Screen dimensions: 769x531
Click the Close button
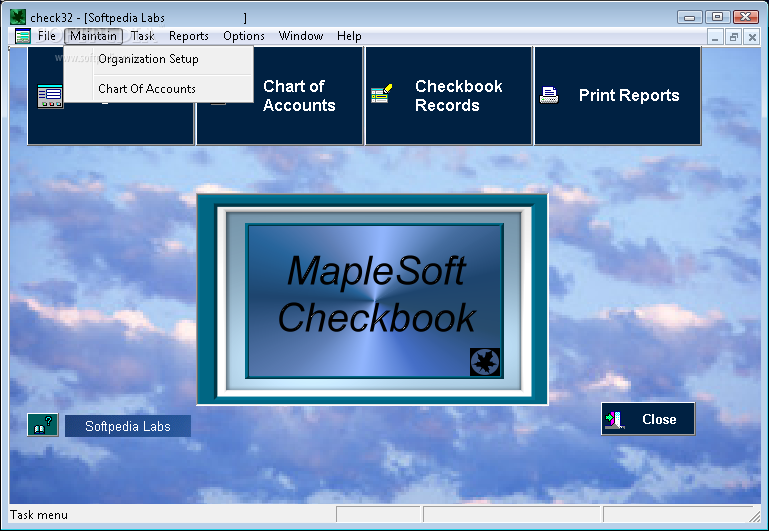coord(648,419)
